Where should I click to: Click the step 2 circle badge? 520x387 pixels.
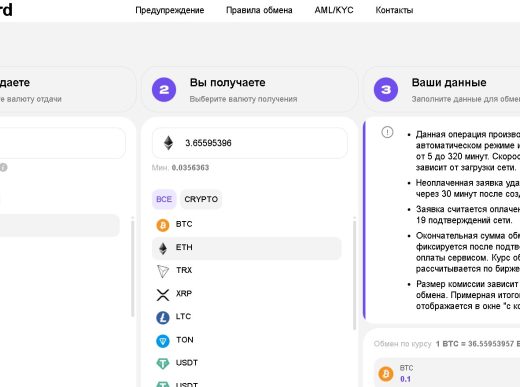coord(164,90)
